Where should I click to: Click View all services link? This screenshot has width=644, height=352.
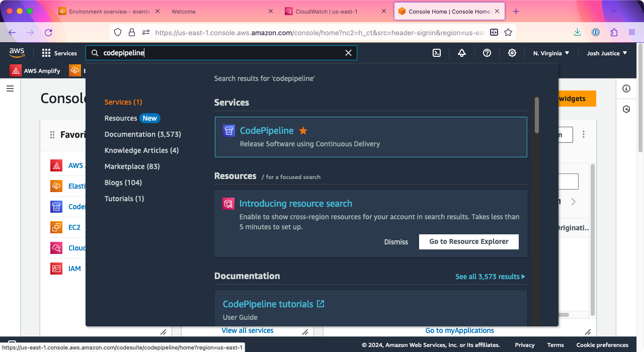tap(248, 330)
